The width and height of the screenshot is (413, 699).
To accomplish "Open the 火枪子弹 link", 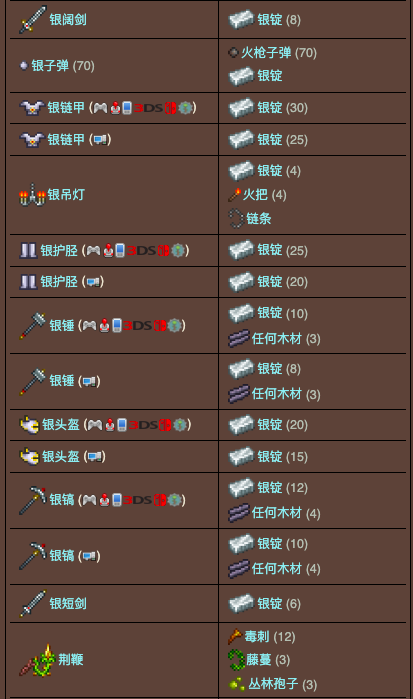I will [x=266, y=53].
